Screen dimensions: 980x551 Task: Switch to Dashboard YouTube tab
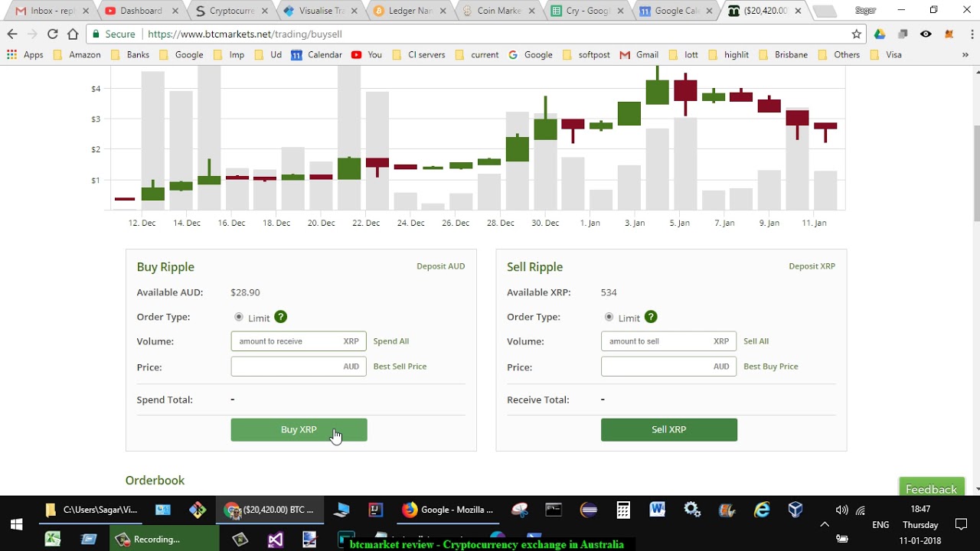(139, 11)
